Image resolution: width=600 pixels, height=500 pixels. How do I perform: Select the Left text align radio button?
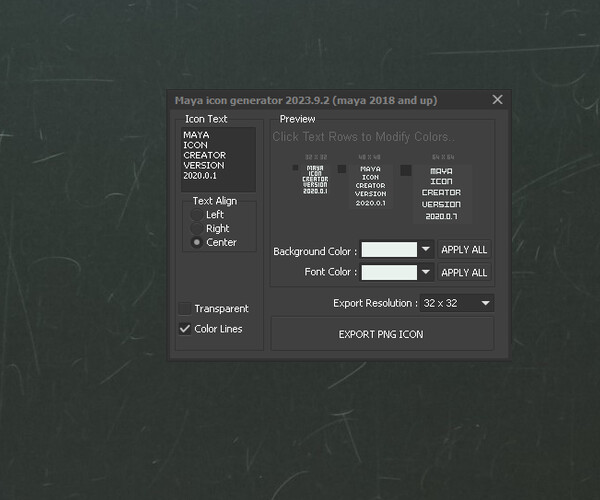coord(197,215)
